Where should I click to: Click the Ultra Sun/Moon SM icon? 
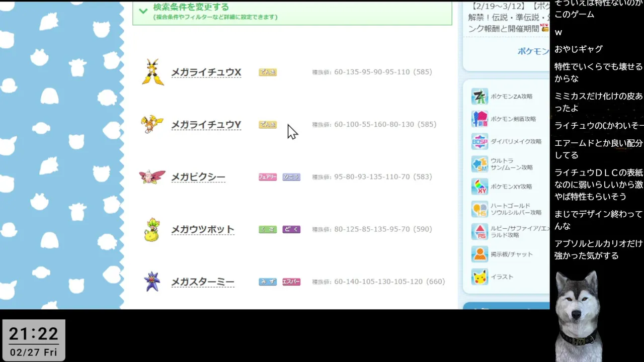[x=479, y=164]
